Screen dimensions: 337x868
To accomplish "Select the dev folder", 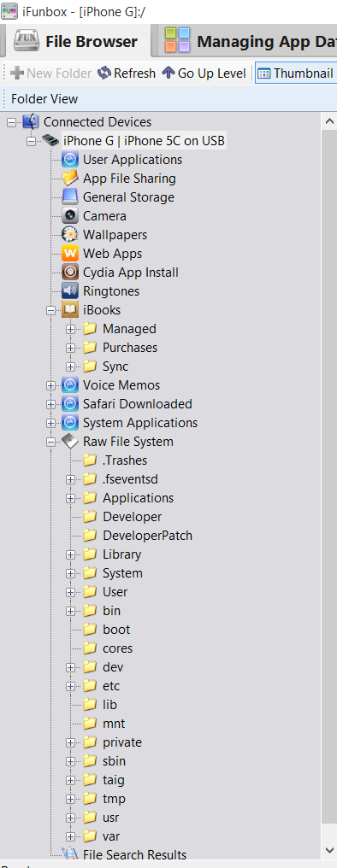I will (x=113, y=667).
